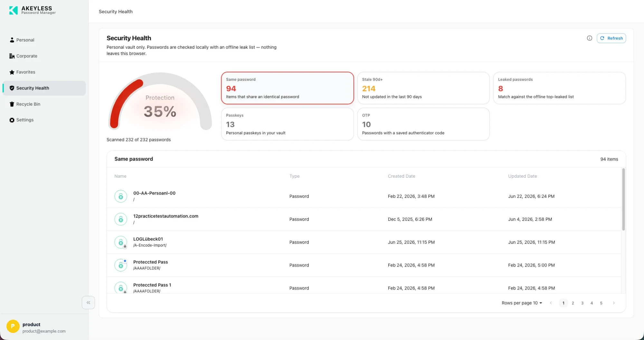Image resolution: width=644 pixels, height=340 pixels.
Task: Collapse the sidebar with double-chevron button
Action: tap(88, 303)
